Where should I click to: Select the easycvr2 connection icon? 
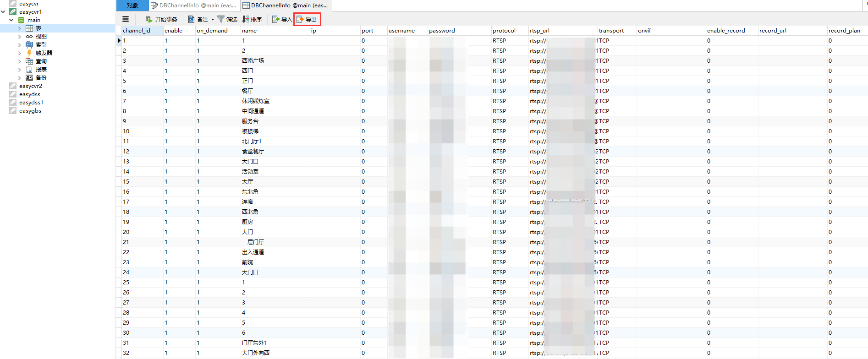[13, 86]
